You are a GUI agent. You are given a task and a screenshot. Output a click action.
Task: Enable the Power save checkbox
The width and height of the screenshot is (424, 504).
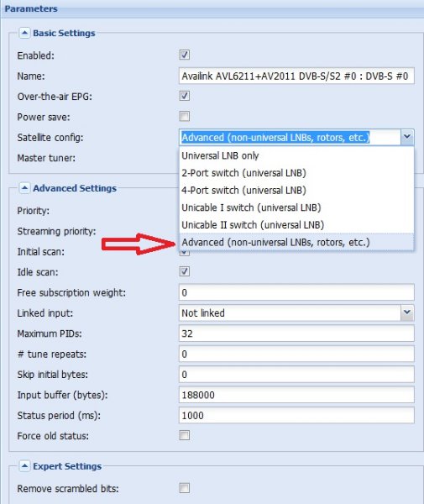[x=185, y=117]
